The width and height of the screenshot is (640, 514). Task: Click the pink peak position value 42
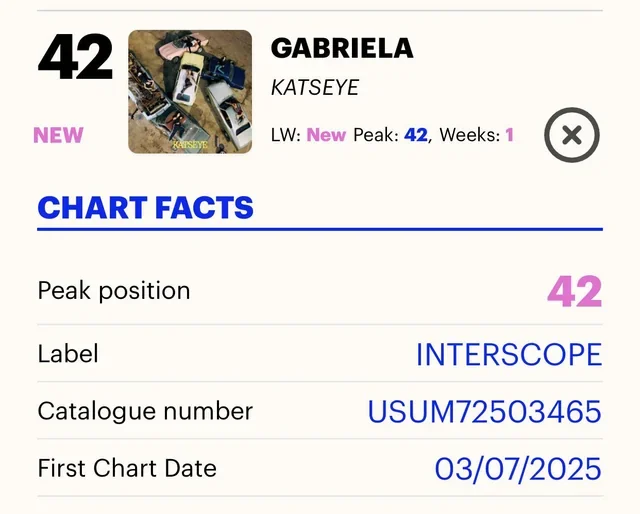tap(574, 291)
